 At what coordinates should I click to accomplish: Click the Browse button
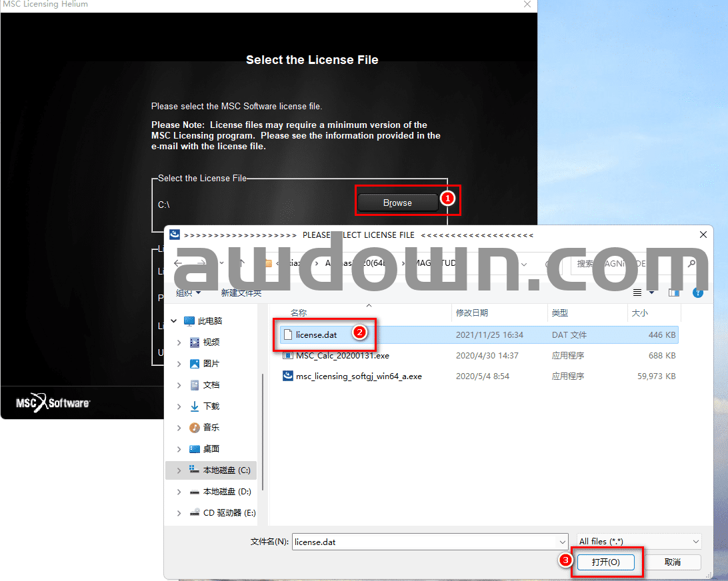[397, 203]
